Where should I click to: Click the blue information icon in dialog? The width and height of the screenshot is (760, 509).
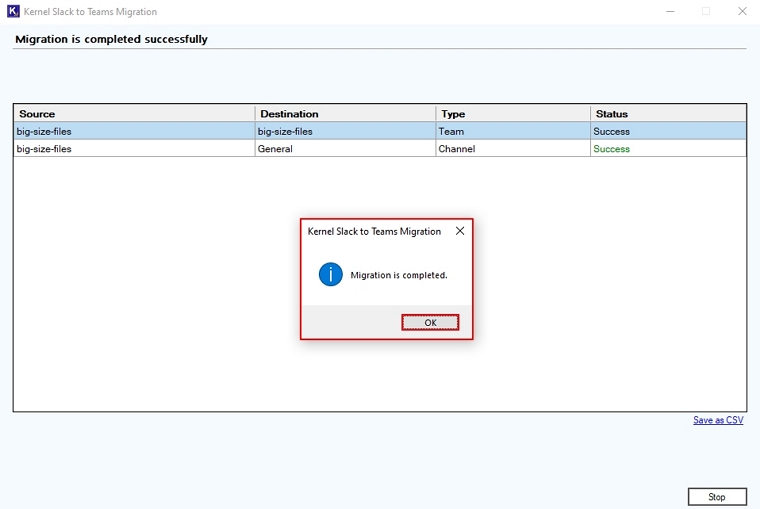(331, 274)
